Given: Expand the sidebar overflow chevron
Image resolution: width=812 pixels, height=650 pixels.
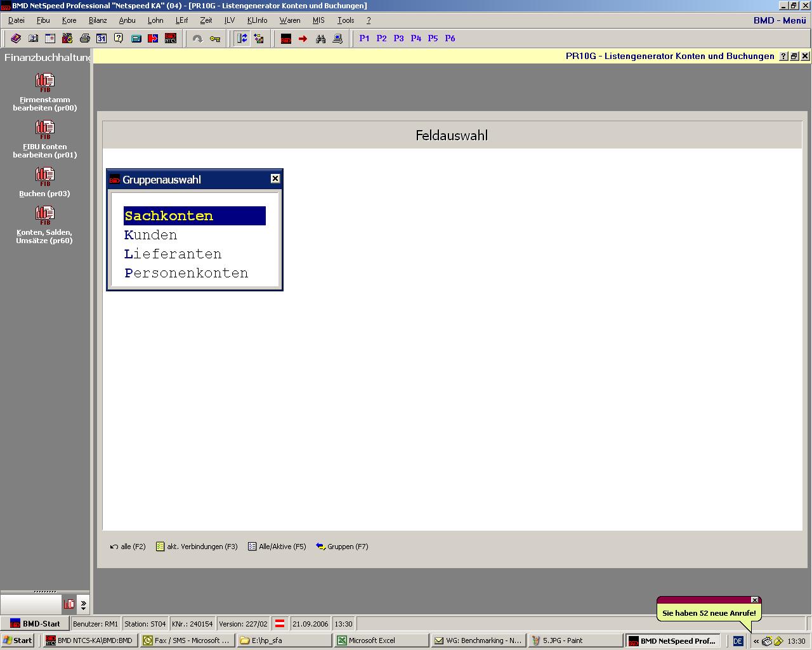Looking at the screenshot, I should 83,604.
